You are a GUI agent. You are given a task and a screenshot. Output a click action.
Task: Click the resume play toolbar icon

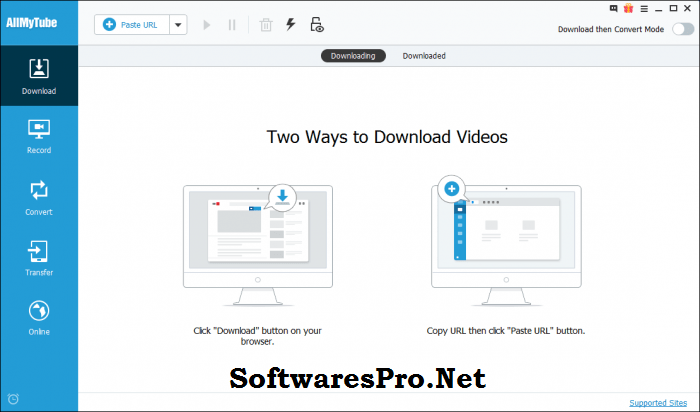point(206,25)
